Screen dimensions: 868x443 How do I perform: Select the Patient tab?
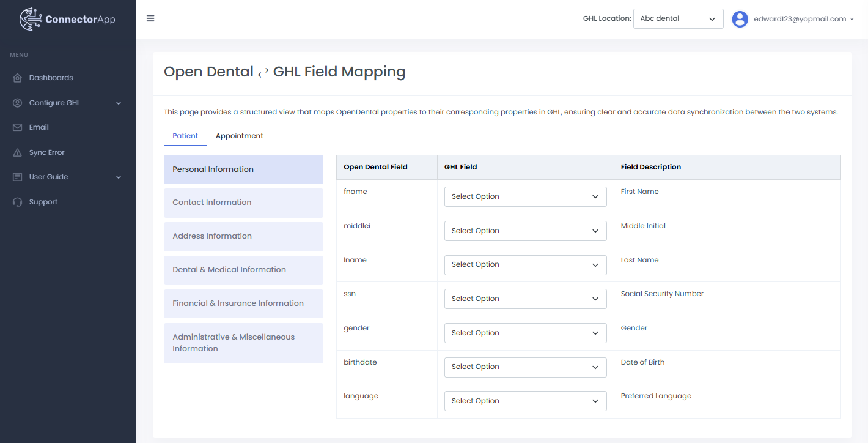[x=185, y=136]
